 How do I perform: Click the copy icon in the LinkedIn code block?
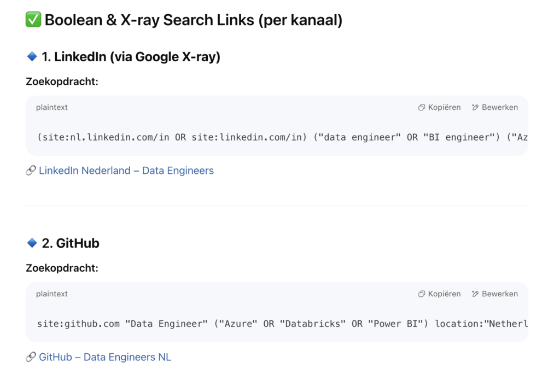coord(422,108)
